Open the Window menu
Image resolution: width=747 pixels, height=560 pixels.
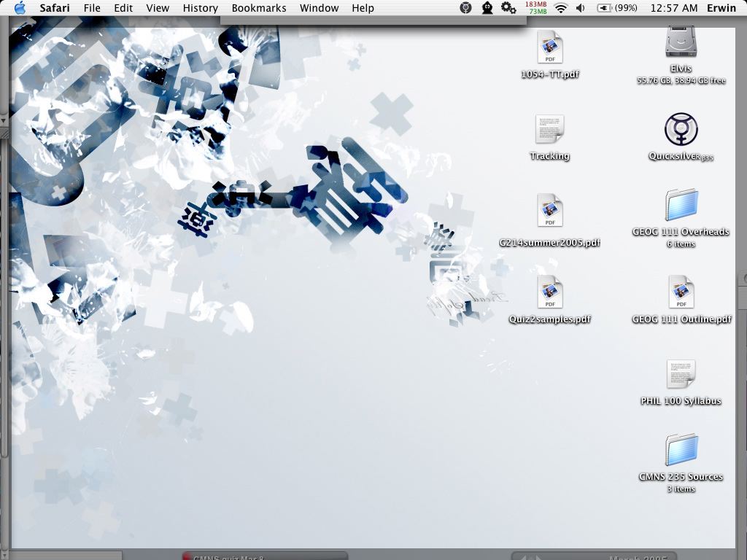pyautogui.click(x=320, y=8)
